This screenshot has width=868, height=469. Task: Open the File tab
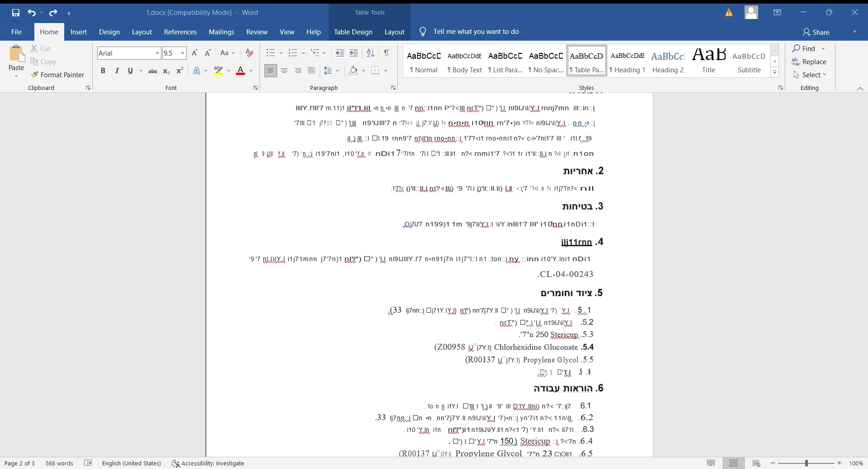pos(17,32)
